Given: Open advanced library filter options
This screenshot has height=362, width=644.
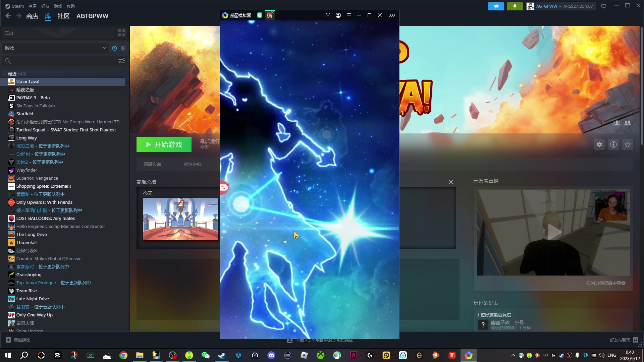Looking at the screenshot, I should pos(122,61).
